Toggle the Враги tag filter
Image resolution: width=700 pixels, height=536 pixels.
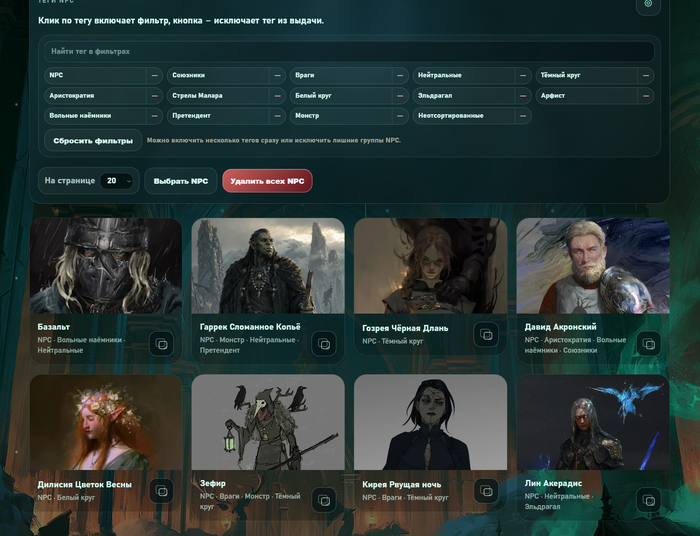[341, 75]
